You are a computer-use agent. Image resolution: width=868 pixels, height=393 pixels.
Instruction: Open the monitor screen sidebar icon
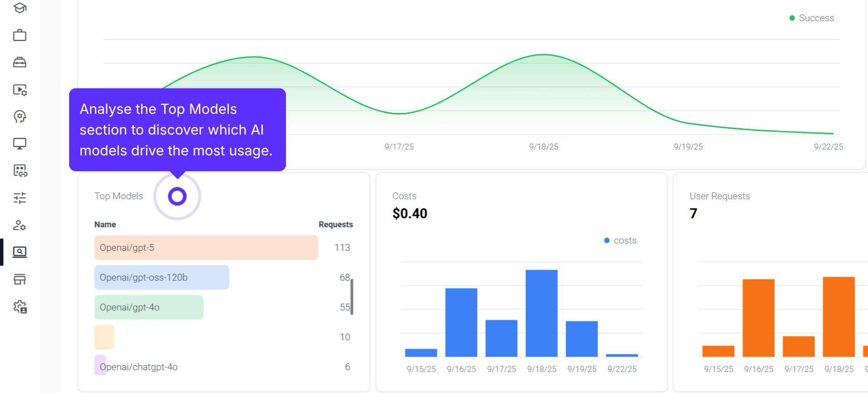coord(19,144)
